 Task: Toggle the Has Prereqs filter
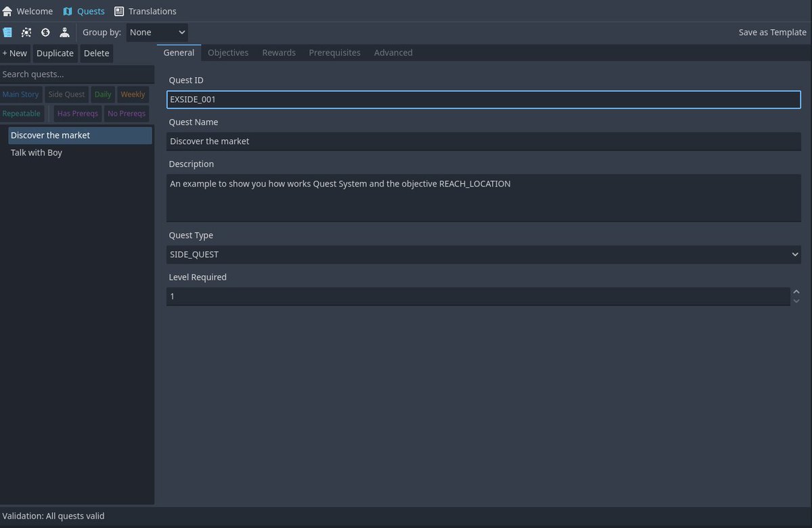[x=78, y=114]
